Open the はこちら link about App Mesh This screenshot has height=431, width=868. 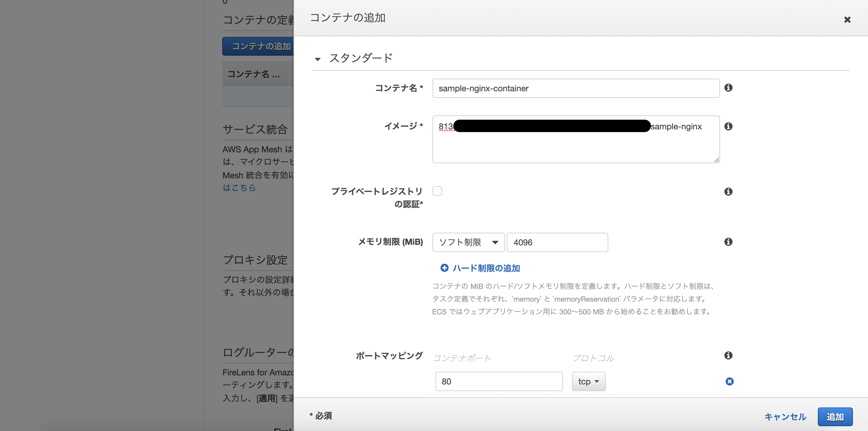coord(239,188)
